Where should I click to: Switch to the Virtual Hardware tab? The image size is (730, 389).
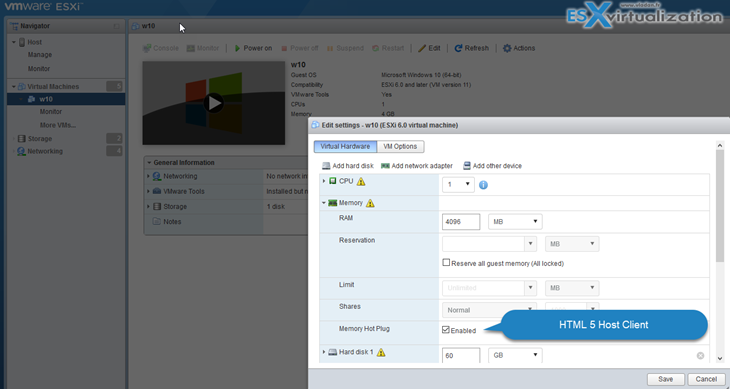pos(345,147)
